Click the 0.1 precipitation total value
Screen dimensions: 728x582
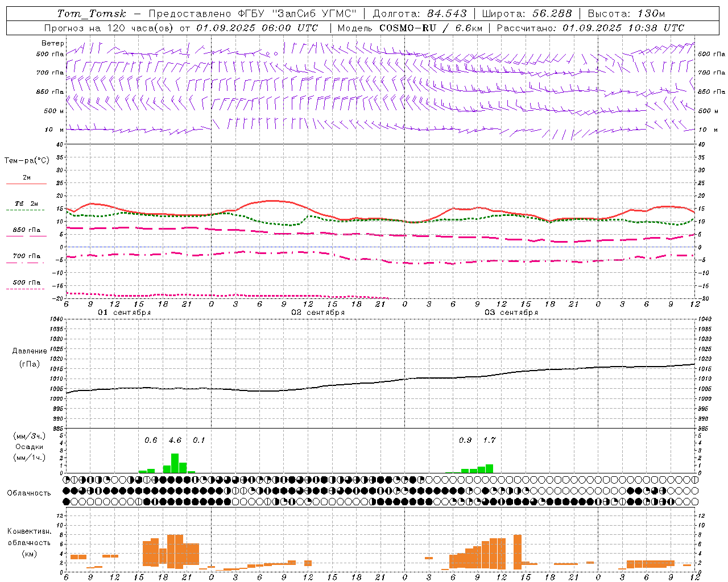click(x=199, y=440)
